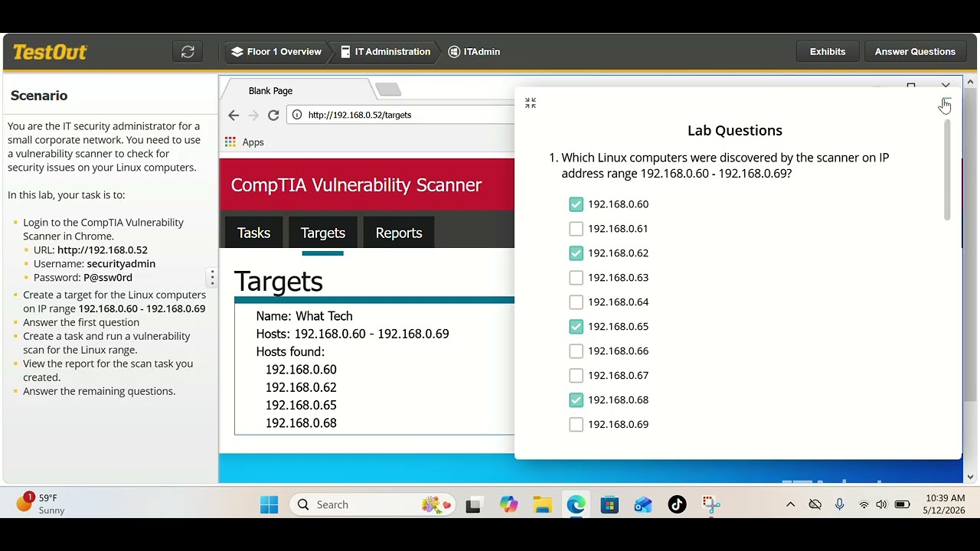Open the Exhibits panel
The height and width of the screenshot is (551, 980).
828,52
